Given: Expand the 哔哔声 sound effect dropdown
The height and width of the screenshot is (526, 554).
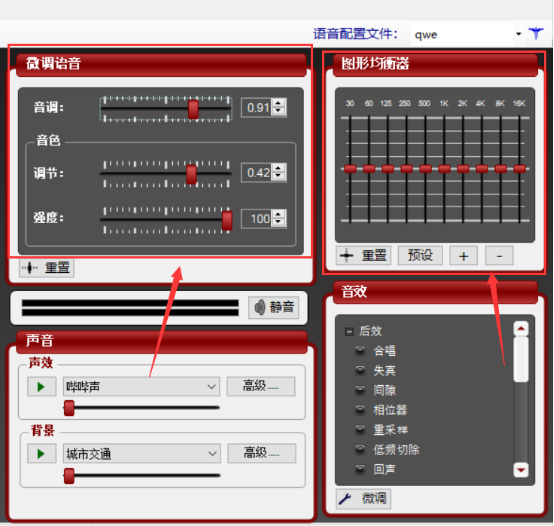Looking at the screenshot, I should pos(141,386).
